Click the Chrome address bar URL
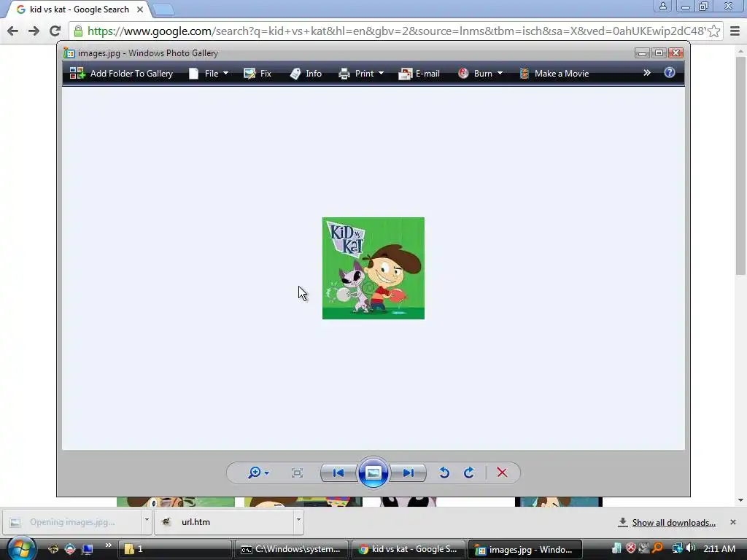 [x=395, y=31]
